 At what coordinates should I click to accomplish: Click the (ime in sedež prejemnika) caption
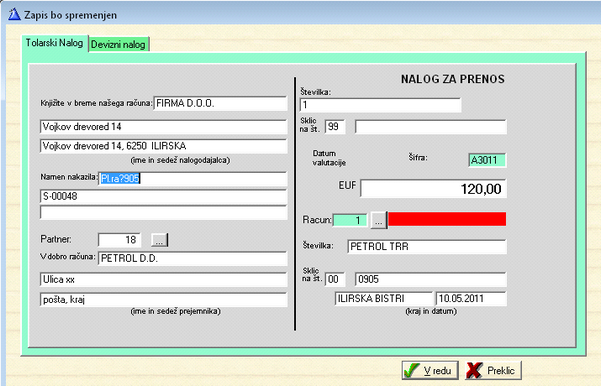pyautogui.click(x=176, y=311)
